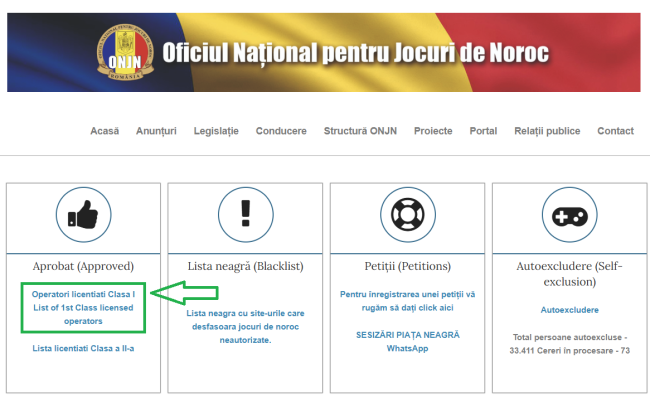Go to Legislație in the navigation

click(216, 131)
